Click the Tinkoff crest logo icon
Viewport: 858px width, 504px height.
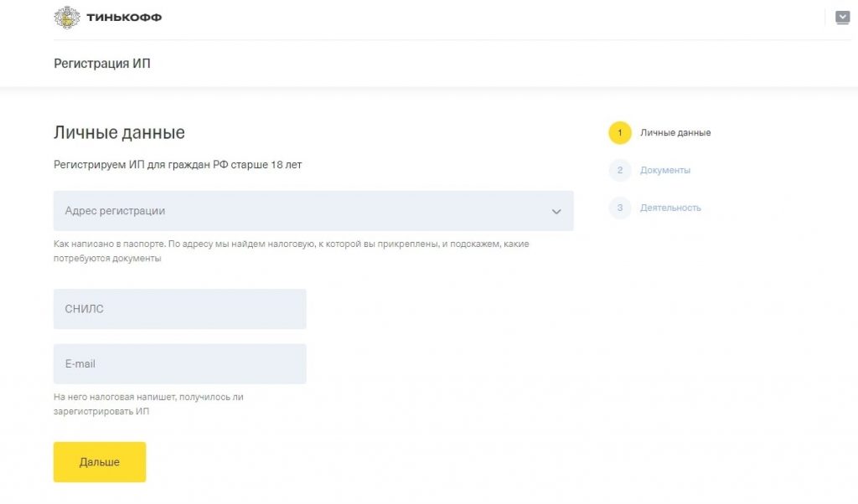pos(67,18)
